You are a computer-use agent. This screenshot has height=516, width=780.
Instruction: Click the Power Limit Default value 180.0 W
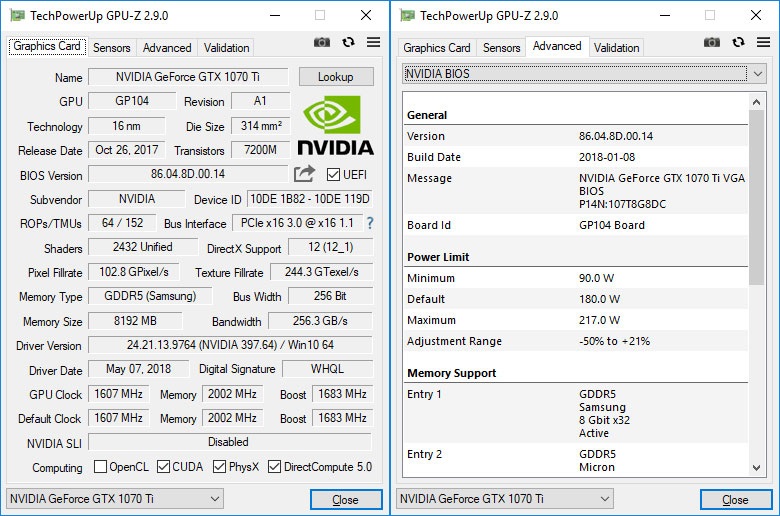tap(599, 299)
